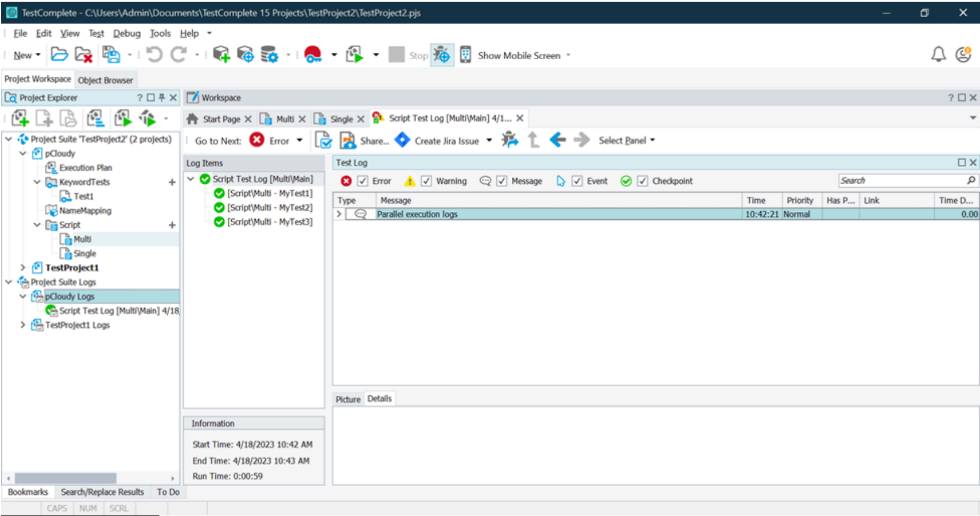
Task: Expand the TestProject1 tree node
Action: tap(23, 268)
